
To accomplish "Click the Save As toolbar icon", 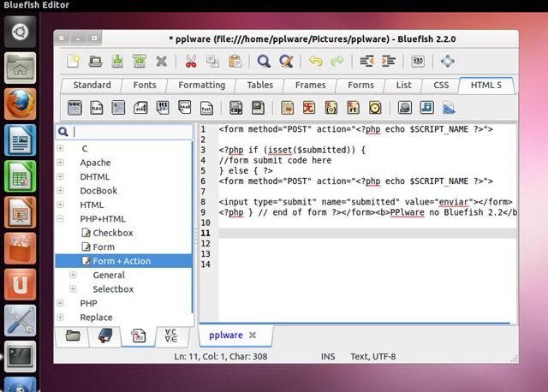I will tap(140, 61).
